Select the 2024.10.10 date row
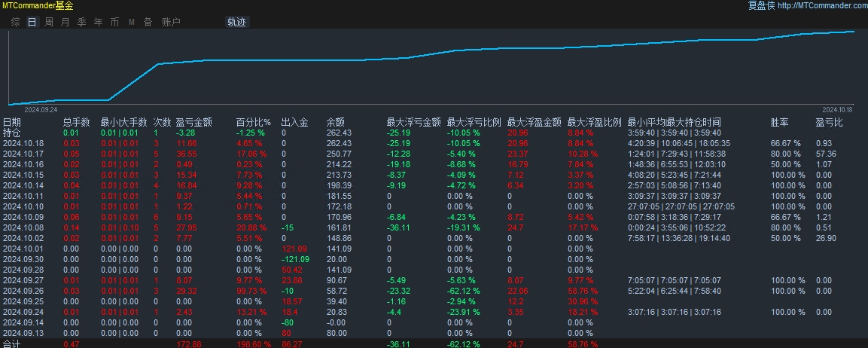Viewport: 868px width, 348px height. point(434,206)
